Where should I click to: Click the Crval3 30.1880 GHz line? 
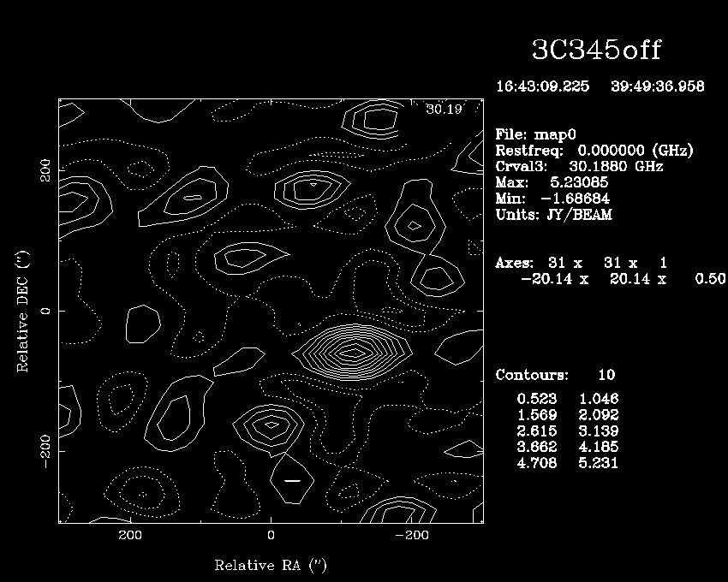point(579,167)
